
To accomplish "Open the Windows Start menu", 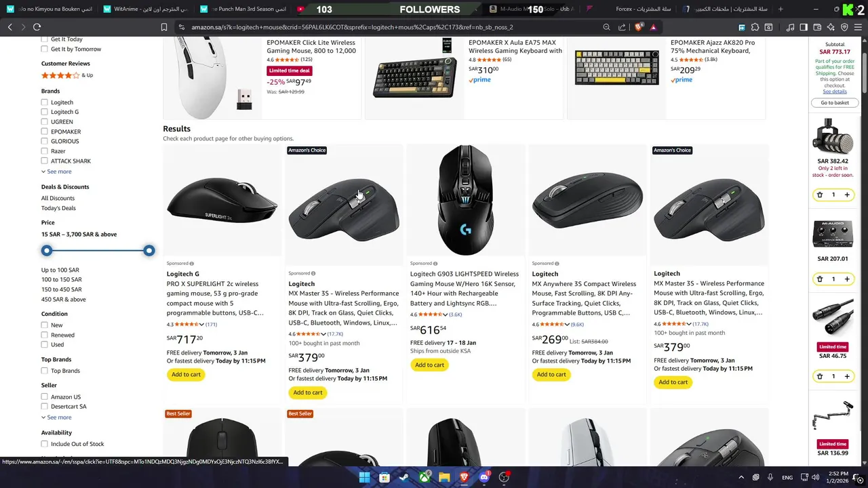I will [x=364, y=477].
